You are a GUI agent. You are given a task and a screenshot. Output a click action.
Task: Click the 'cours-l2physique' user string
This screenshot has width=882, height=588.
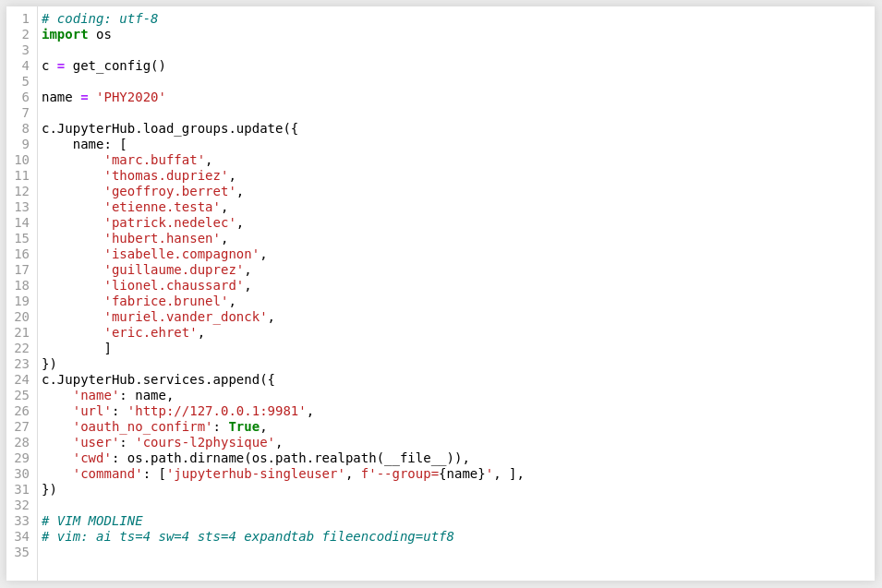tap(205, 442)
